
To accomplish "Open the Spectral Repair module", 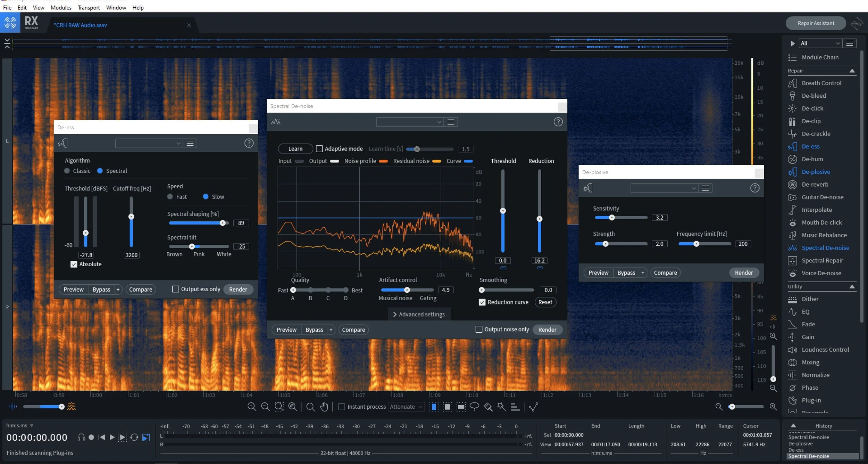I will [823, 261].
